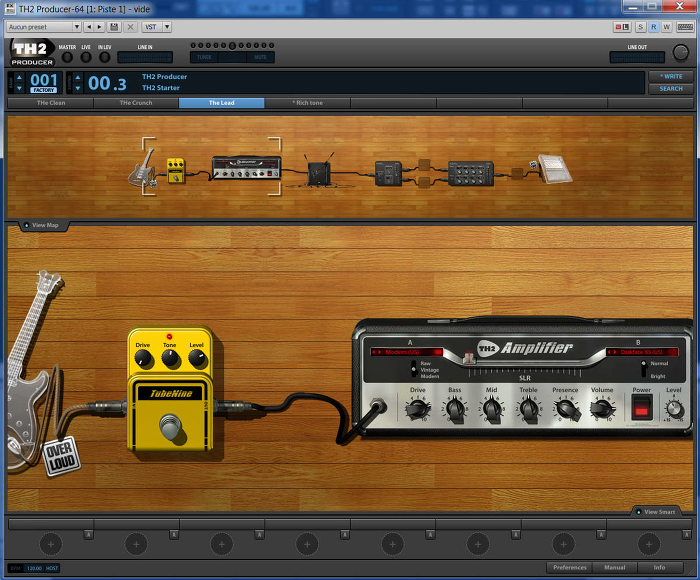This screenshot has width=700, height=580.
Task: Click the S button in the host toolbar
Action: (x=641, y=27)
